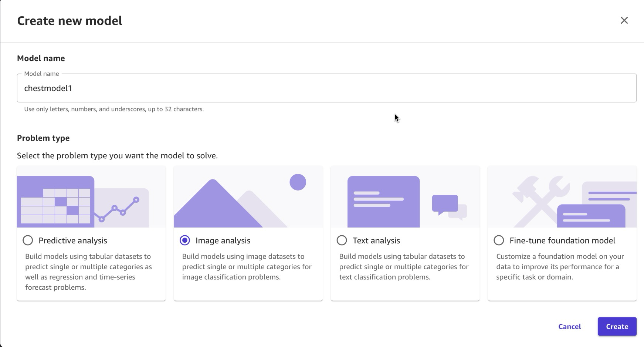Click the Predictive analysis label text
Image resolution: width=644 pixels, height=347 pixels.
(x=73, y=240)
